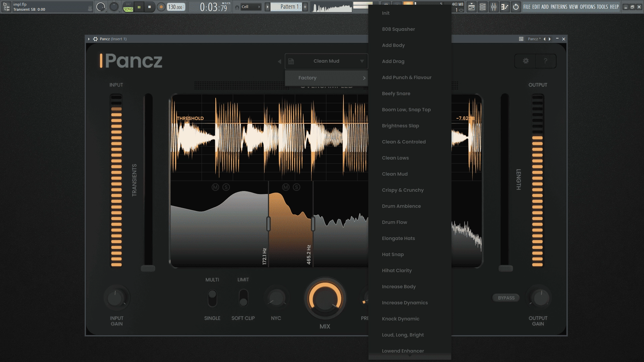Image resolution: width=644 pixels, height=362 pixels.
Task: Click the main volume knob in toolbar
Action: [101, 7]
